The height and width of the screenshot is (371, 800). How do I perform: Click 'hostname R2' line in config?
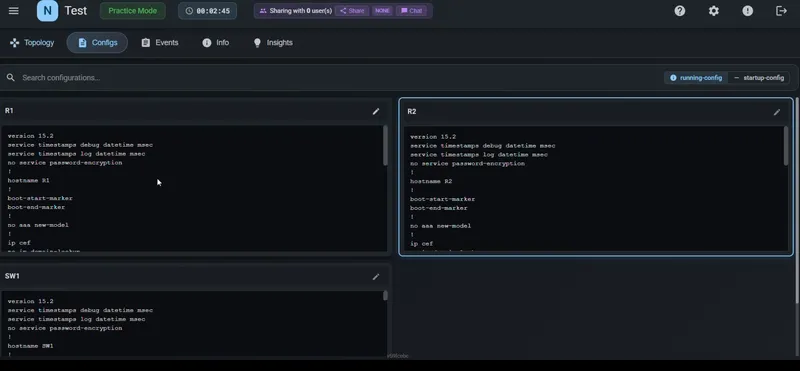(431, 182)
